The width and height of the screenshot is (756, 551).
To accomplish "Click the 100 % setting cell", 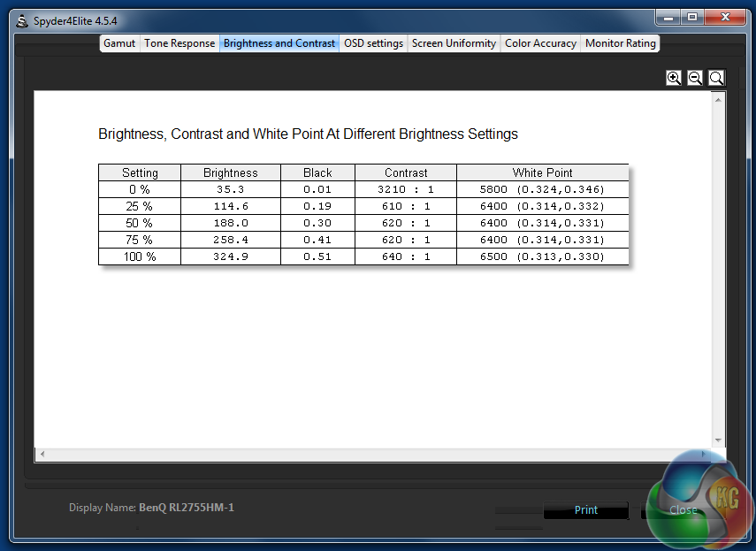I will 140,256.
